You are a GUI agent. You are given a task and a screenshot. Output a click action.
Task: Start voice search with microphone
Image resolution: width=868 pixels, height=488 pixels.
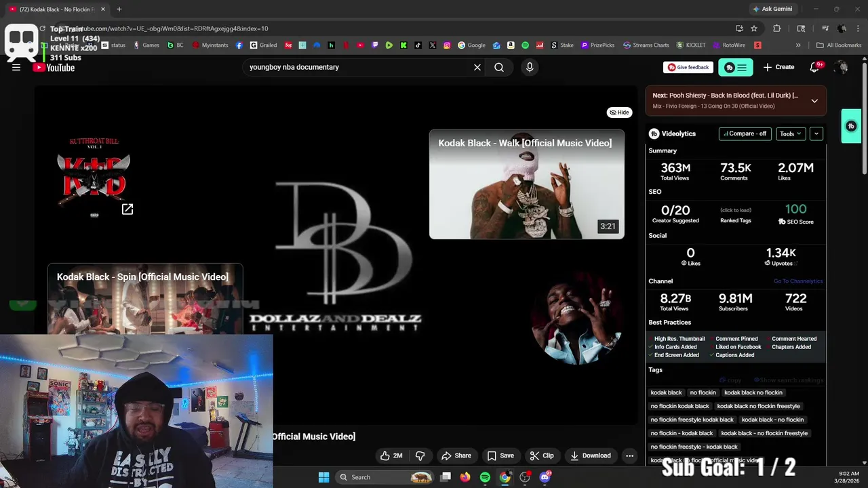pyautogui.click(x=530, y=67)
